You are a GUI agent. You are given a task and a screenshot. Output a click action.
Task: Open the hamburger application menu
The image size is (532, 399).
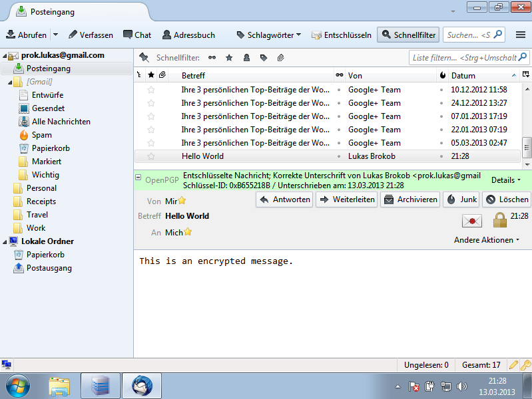tap(521, 35)
